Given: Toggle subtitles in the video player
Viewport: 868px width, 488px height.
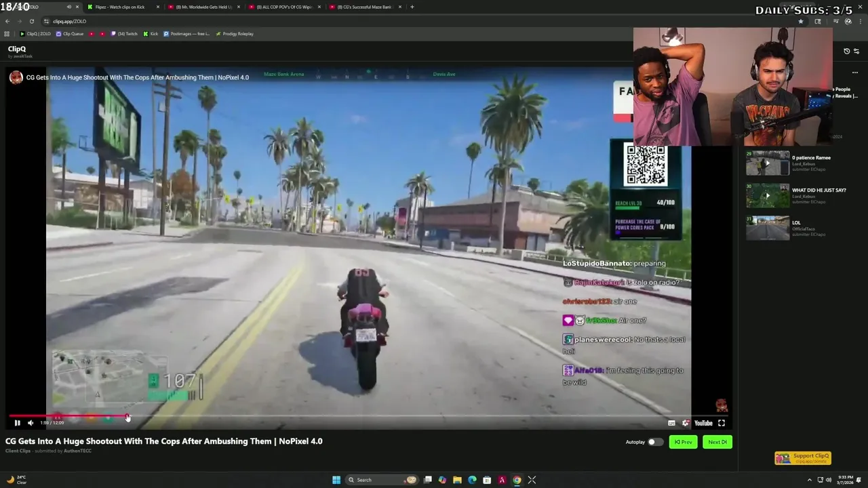Looking at the screenshot, I should pyautogui.click(x=671, y=423).
